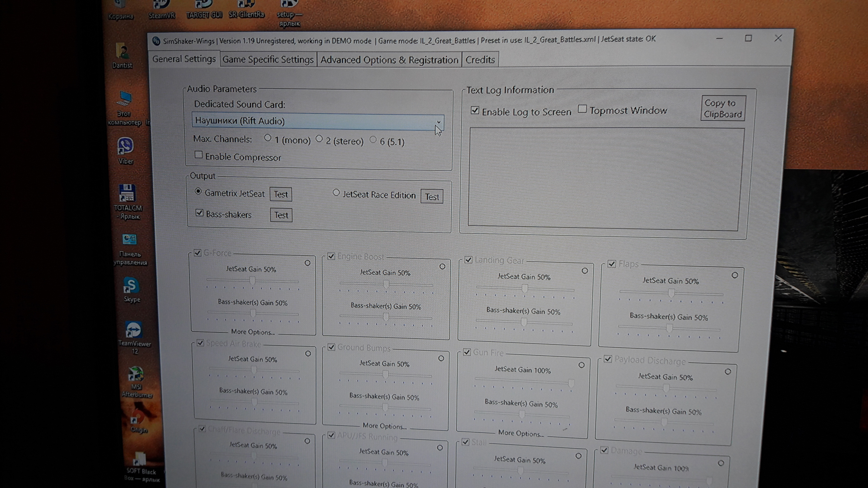868x488 pixels.
Task: Toggle the Bass-shakers checkbox
Action: click(x=200, y=213)
